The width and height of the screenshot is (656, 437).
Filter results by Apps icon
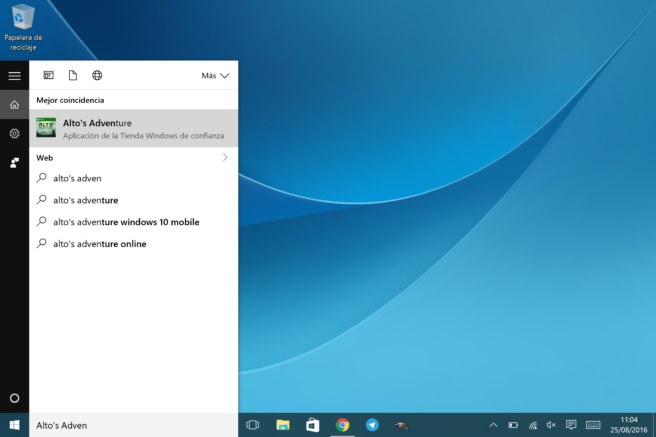49,75
